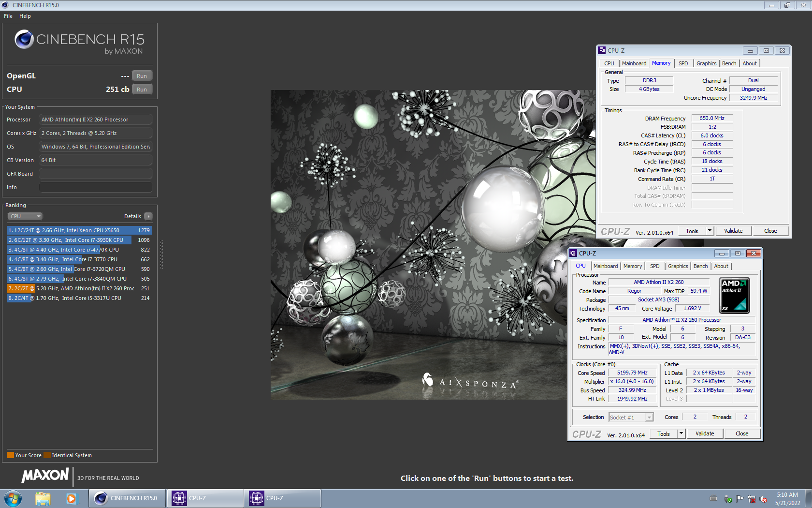This screenshot has width=812, height=508.
Task: Click Tools button in CPU CPU-Z window
Action: pyautogui.click(x=664, y=433)
